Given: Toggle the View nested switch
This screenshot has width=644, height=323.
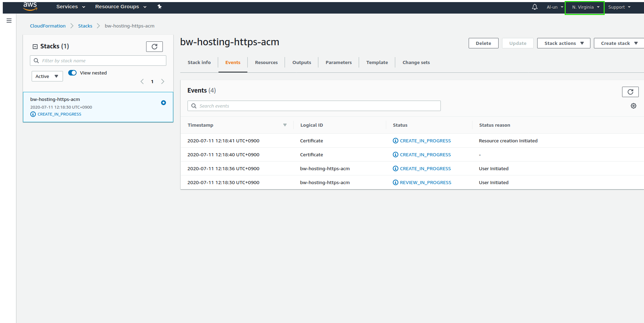Looking at the screenshot, I should [72, 73].
